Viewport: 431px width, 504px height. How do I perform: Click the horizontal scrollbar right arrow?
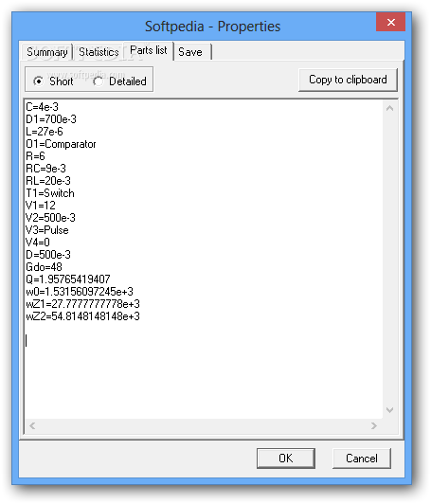coord(374,426)
